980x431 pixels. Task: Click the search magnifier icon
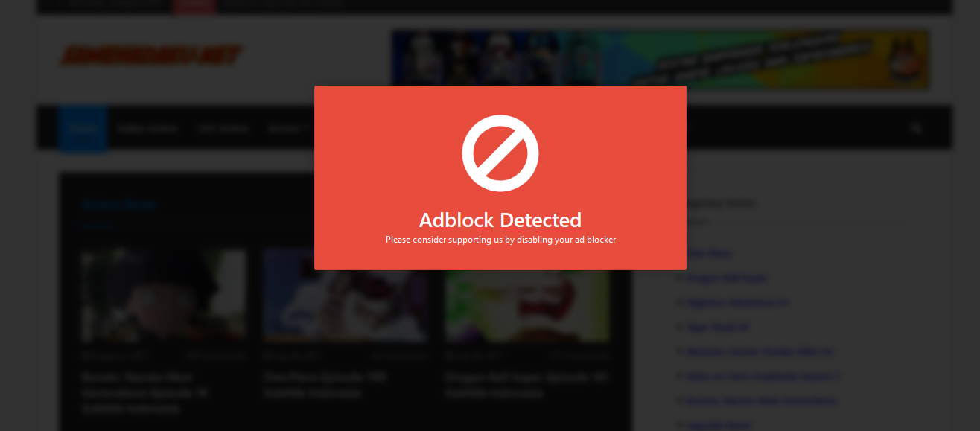click(915, 128)
